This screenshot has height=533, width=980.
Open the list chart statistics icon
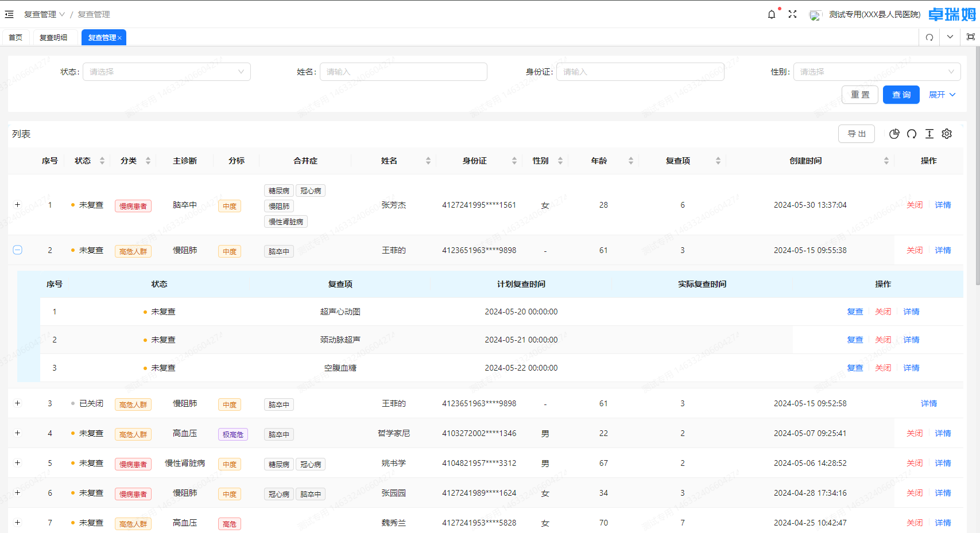[894, 134]
